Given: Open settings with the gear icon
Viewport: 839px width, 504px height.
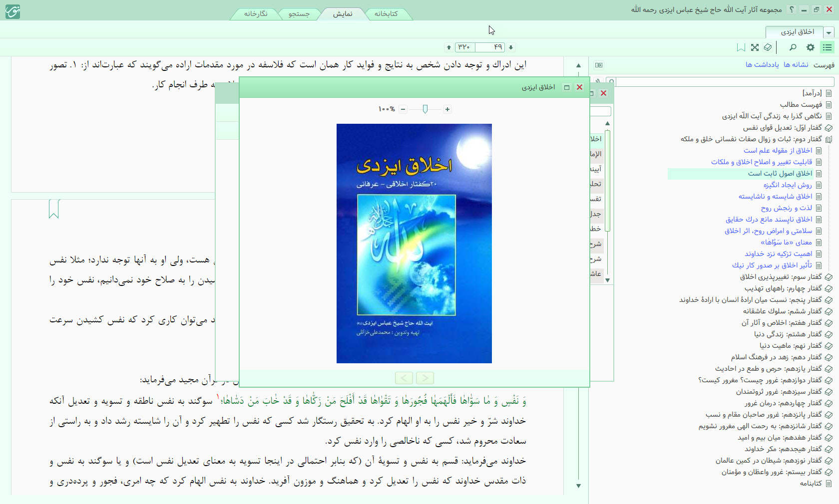Looking at the screenshot, I should coord(810,47).
